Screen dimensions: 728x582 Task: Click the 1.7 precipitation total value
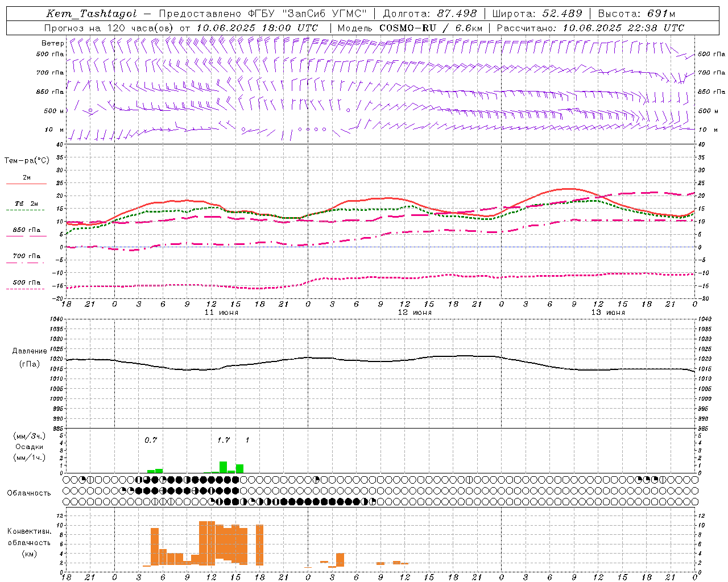click(223, 440)
